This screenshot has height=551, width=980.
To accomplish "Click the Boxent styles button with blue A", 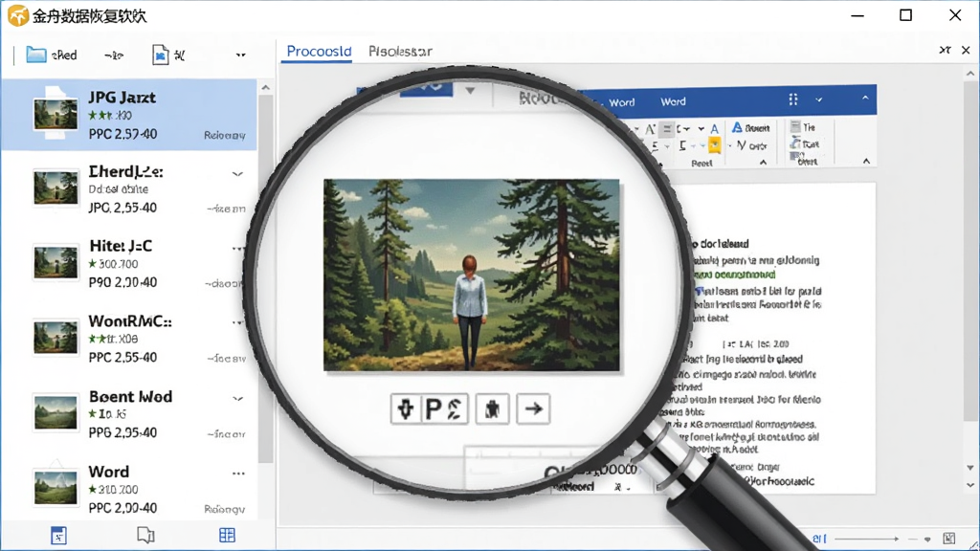I will pyautogui.click(x=750, y=128).
